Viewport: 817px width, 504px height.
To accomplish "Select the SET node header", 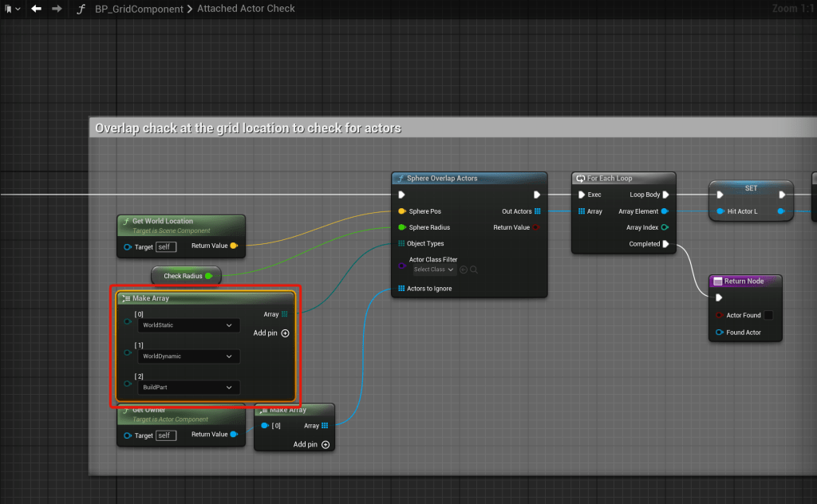I will [751, 188].
